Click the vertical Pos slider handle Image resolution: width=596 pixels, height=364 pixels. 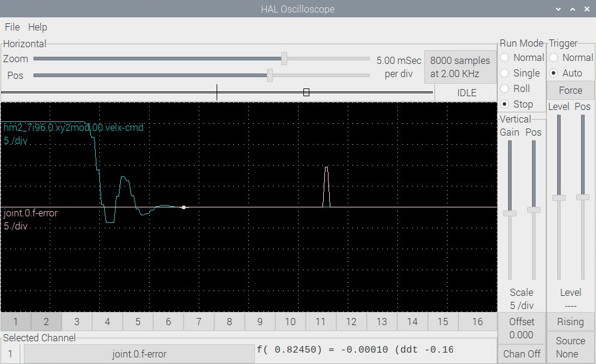(x=533, y=210)
